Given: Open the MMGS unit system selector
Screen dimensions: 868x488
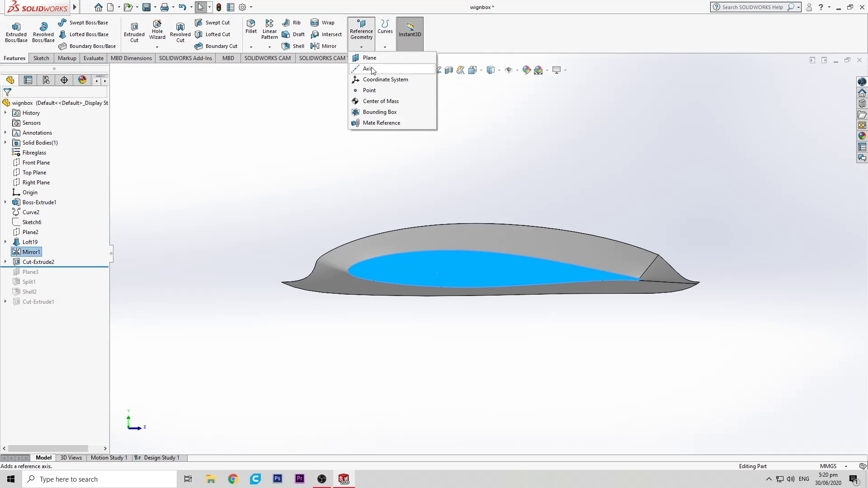Looking at the screenshot, I should 833,466.
